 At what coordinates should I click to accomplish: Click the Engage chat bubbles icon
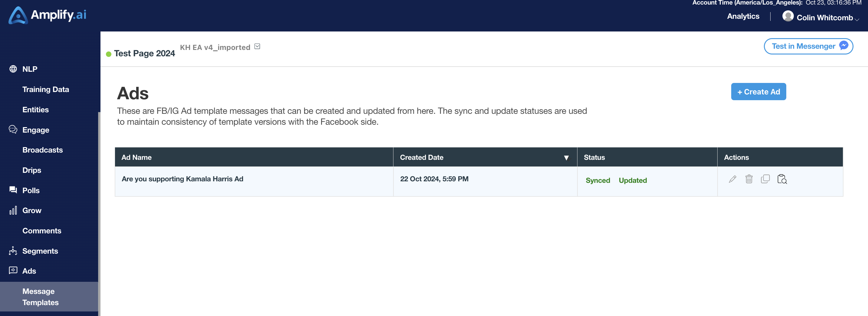point(13,129)
